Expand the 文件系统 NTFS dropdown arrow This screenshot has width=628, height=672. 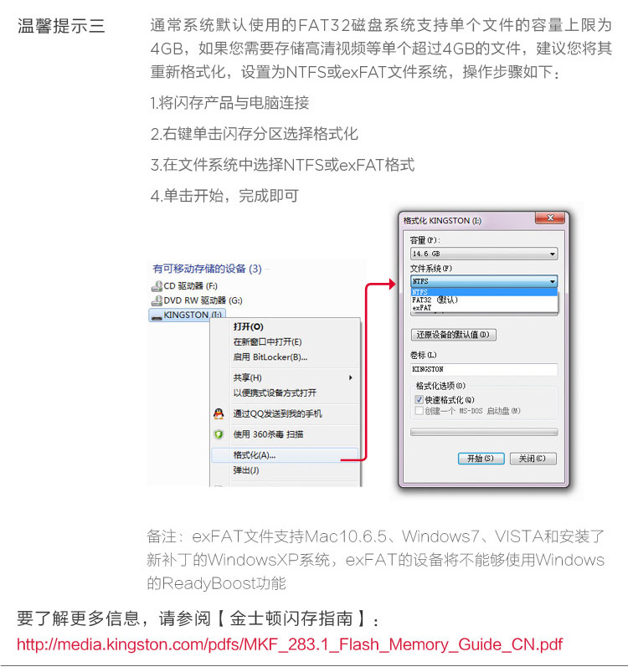click(552, 281)
